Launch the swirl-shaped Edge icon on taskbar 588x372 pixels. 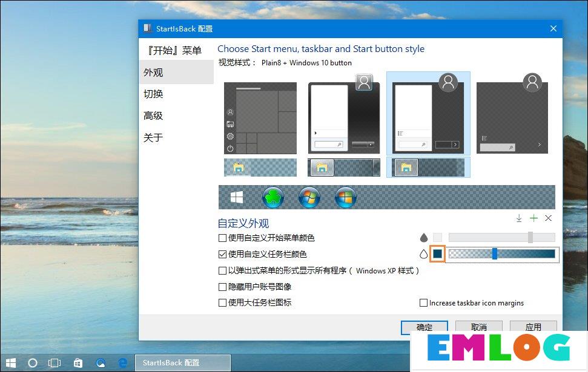click(x=101, y=363)
